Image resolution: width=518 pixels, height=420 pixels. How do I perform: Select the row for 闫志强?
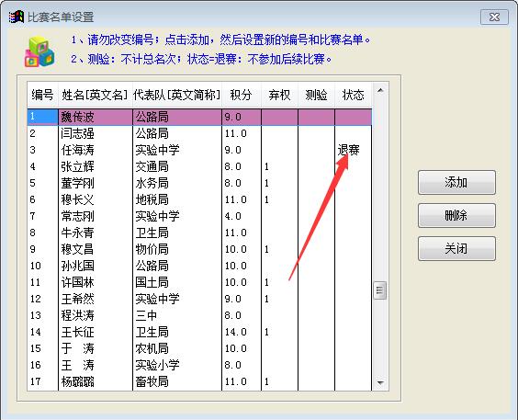tap(199, 133)
